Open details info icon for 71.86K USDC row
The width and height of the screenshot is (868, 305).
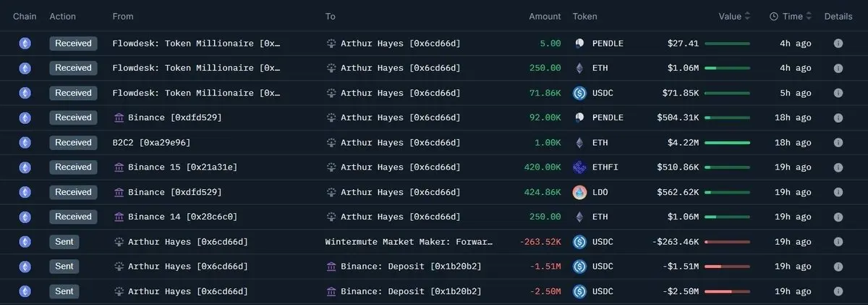click(838, 93)
